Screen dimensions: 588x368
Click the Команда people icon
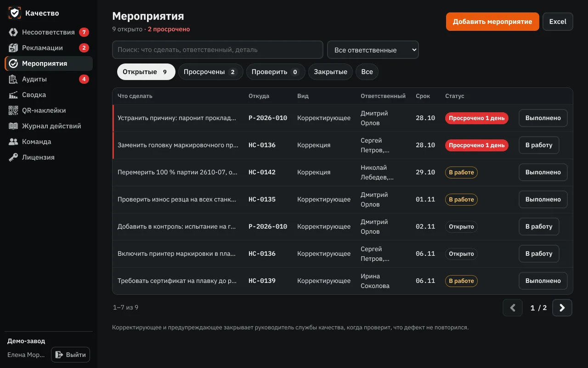(13, 142)
